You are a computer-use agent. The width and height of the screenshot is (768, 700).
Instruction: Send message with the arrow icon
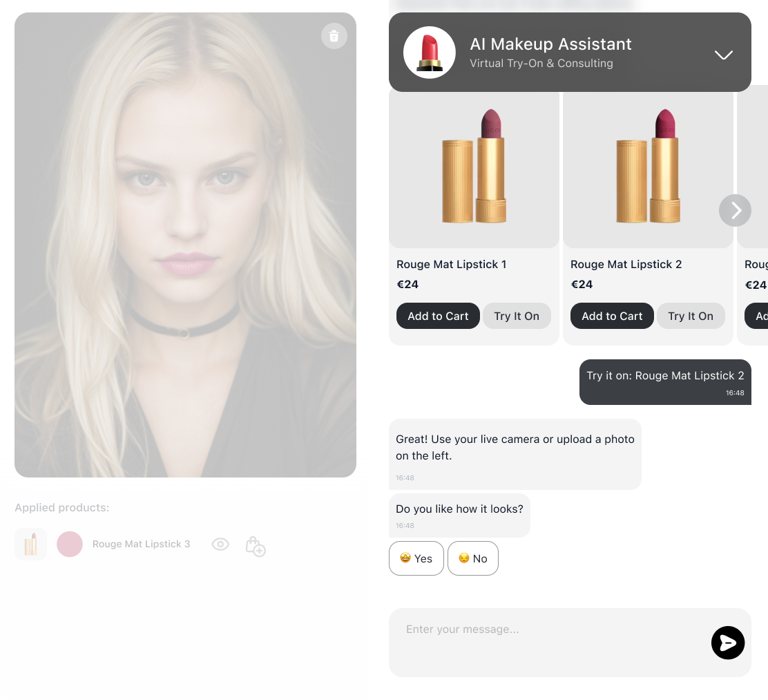pyautogui.click(x=727, y=643)
